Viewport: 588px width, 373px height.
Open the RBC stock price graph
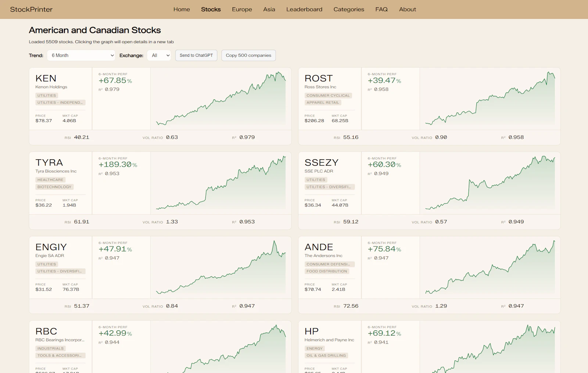point(221,347)
